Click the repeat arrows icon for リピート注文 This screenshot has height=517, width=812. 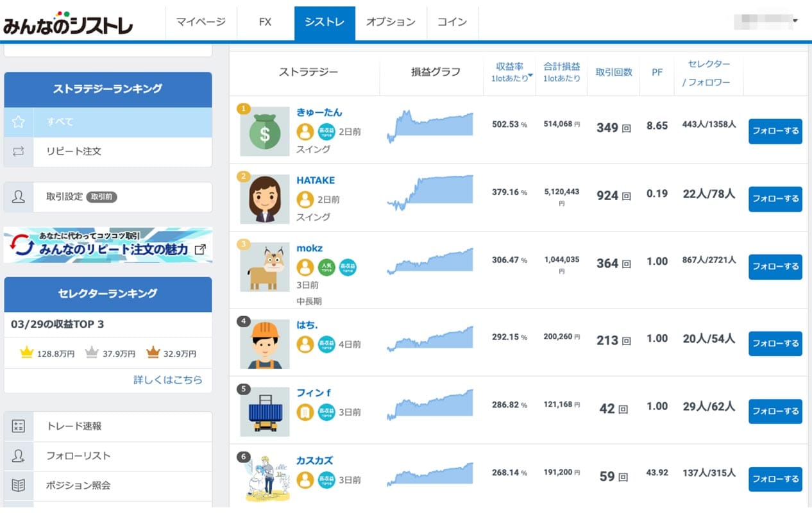click(18, 152)
